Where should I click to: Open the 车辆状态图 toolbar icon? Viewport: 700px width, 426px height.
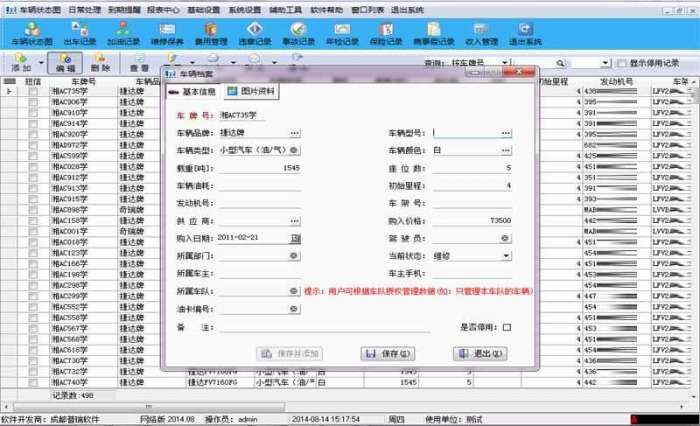pos(32,34)
